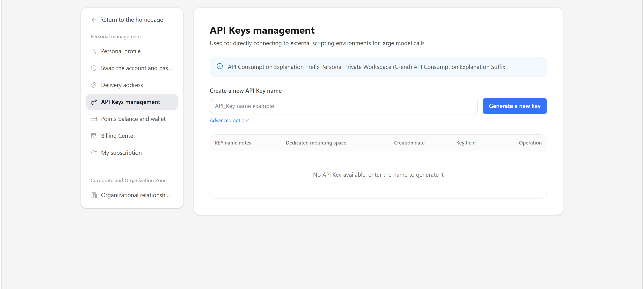Open the Billing Center page
Viewport: 644px width, 289px height.
[x=132, y=136]
